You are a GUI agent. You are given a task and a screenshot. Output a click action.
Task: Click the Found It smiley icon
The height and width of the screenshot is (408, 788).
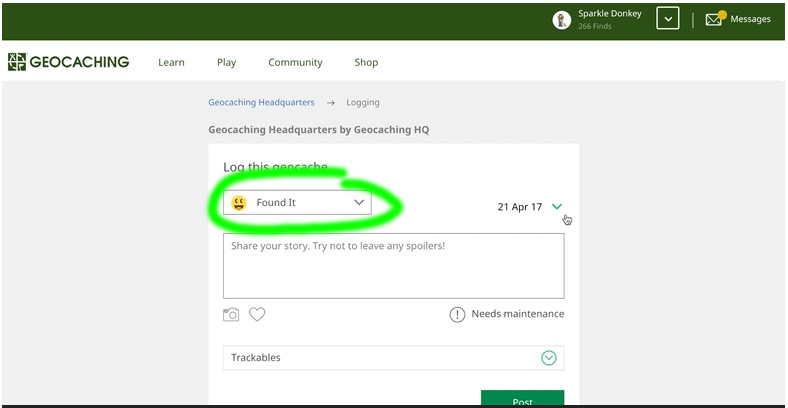point(239,203)
